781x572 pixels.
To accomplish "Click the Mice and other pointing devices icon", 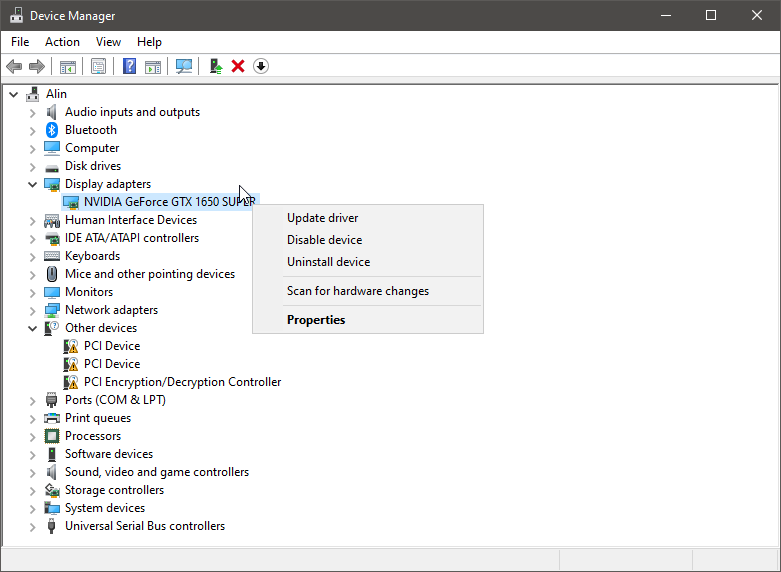I will [52, 274].
